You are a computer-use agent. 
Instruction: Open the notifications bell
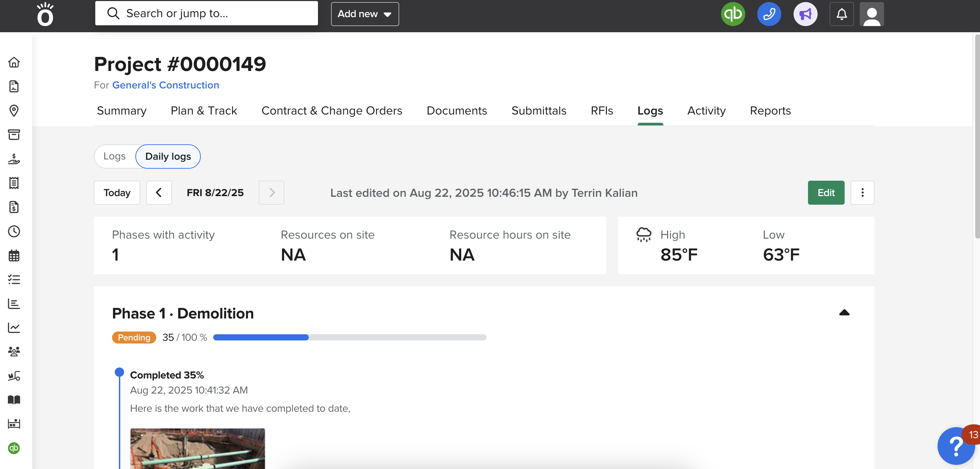pyautogui.click(x=841, y=14)
